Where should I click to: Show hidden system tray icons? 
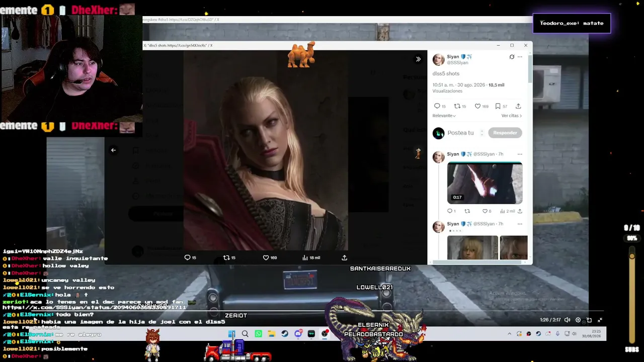[509, 334]
